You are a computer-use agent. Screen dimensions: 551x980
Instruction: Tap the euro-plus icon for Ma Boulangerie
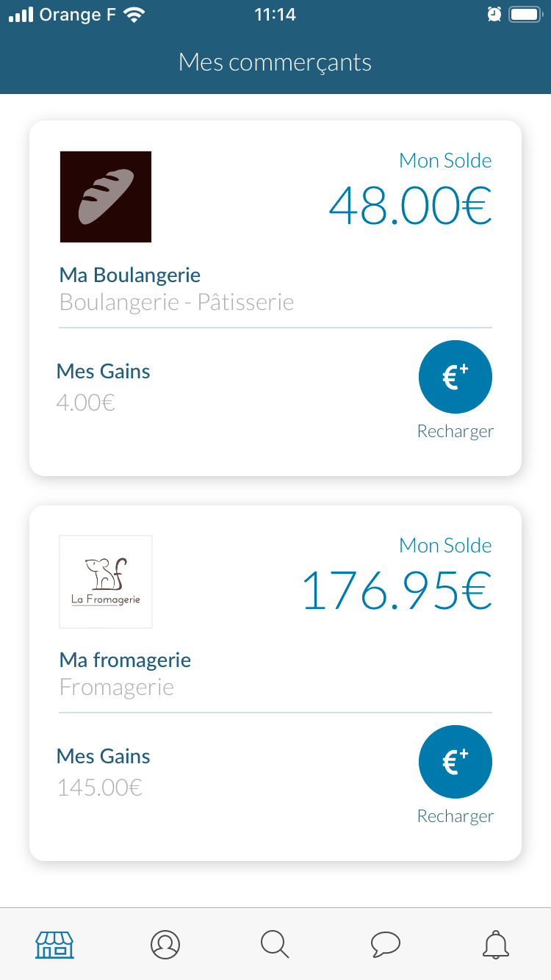pos(455,377)
